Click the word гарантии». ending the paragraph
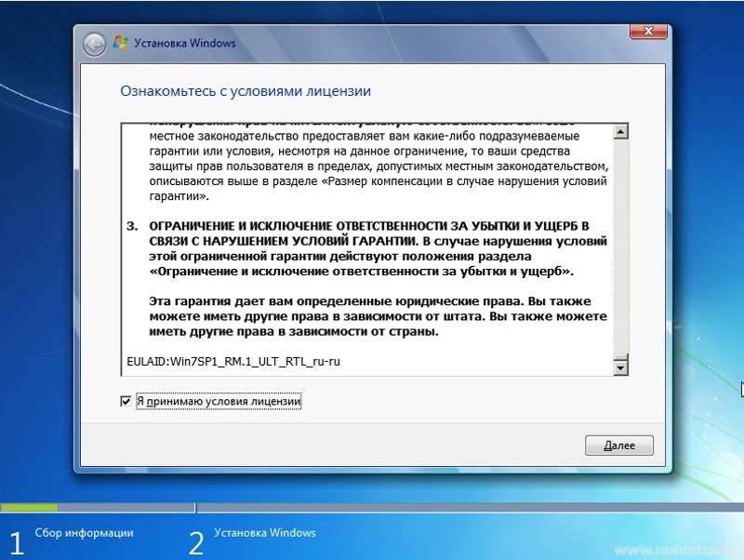The width and height of the screenshot is (744, 560). [179, 196]
